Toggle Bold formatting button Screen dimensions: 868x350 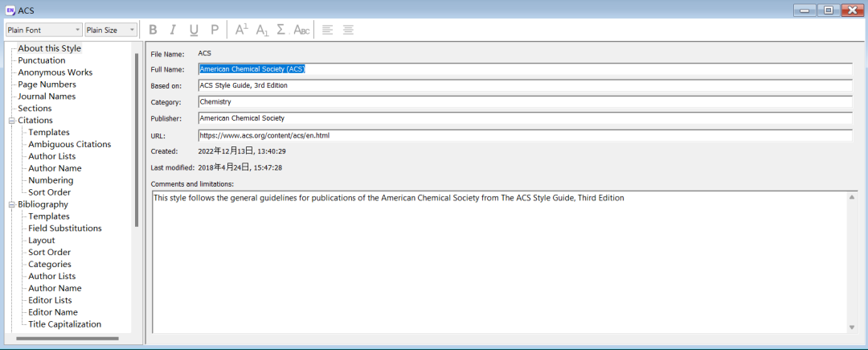click(154, 30)
